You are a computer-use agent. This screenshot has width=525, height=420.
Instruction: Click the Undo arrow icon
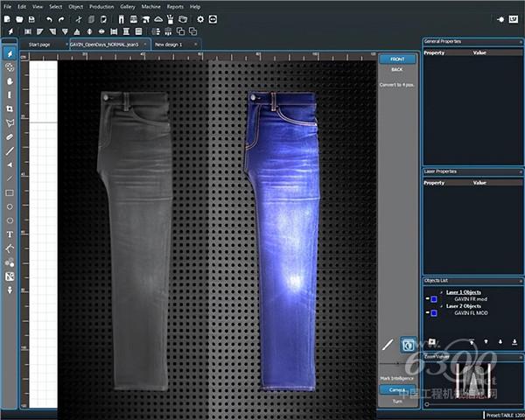click(x=49, y=18)
